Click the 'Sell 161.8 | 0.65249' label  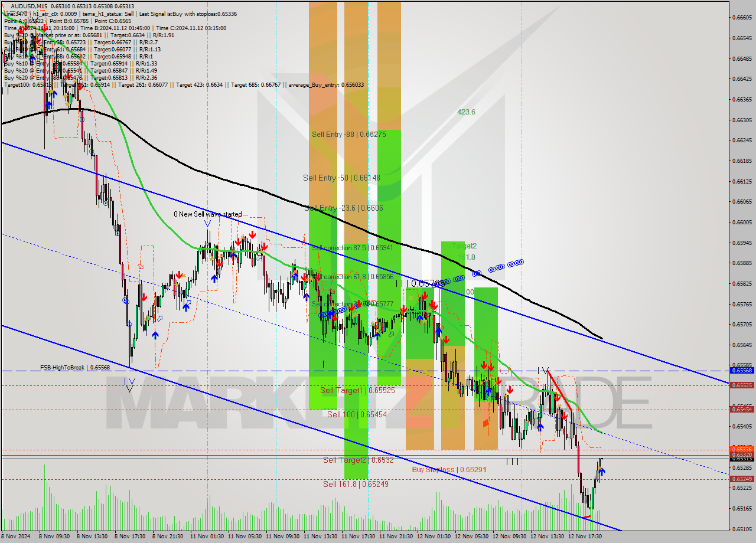click(356, 484)
